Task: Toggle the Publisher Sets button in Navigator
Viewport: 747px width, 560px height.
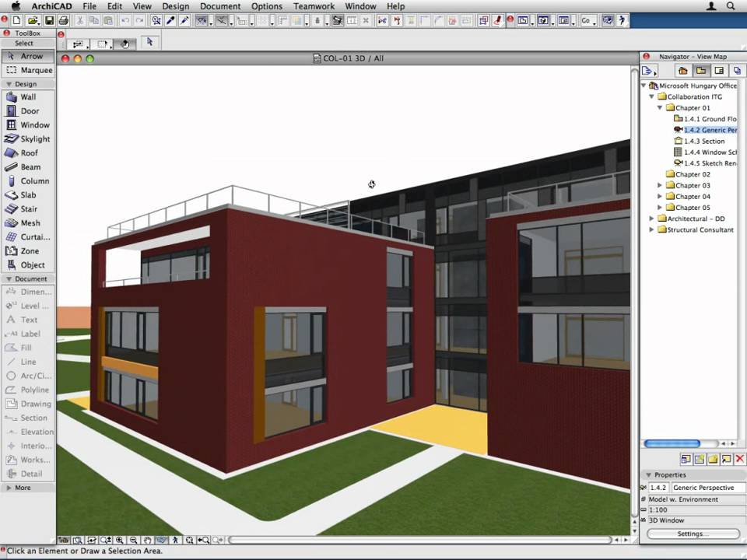Action: [737, 71]
